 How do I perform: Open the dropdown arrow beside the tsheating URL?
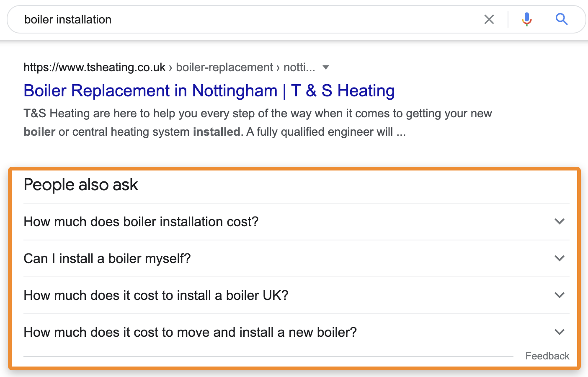coord(326,67)
